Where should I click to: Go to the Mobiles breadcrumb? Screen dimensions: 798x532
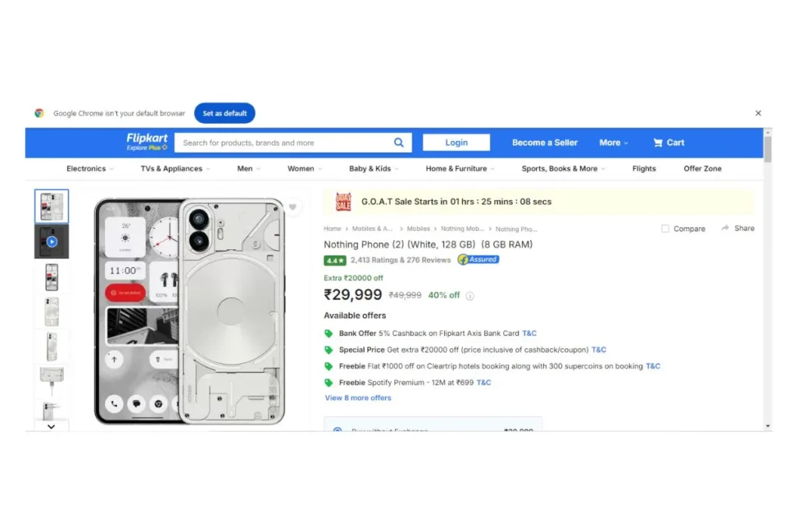[x=418, y=229]
